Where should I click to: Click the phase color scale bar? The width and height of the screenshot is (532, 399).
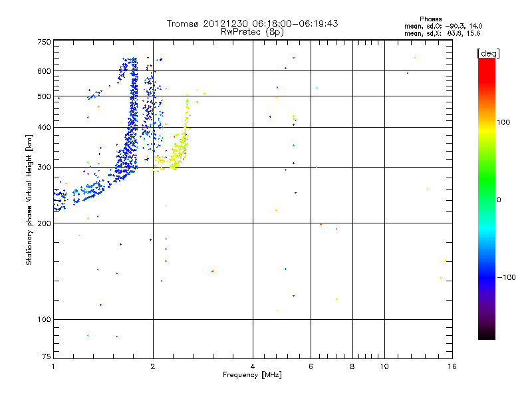point(487,199)
